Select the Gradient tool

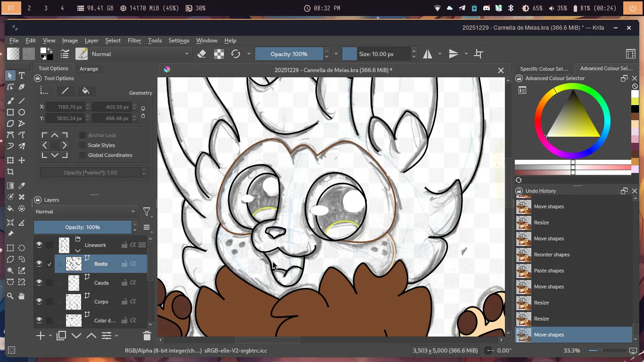[10, 186]
